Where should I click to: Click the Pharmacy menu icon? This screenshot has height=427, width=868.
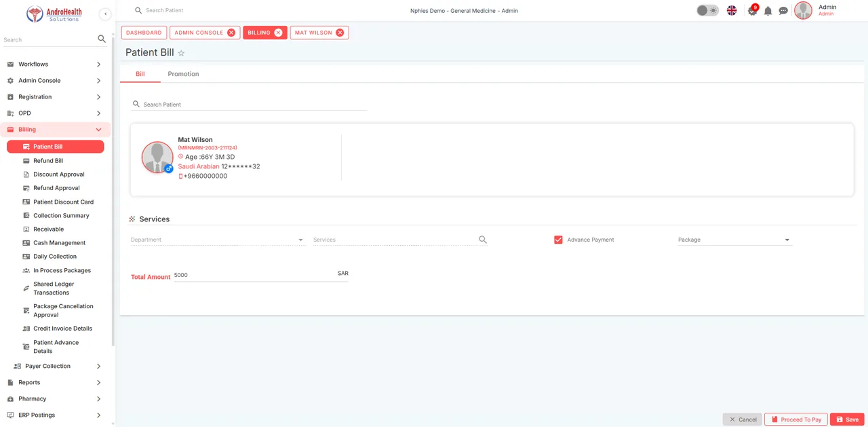pos(10,398)
